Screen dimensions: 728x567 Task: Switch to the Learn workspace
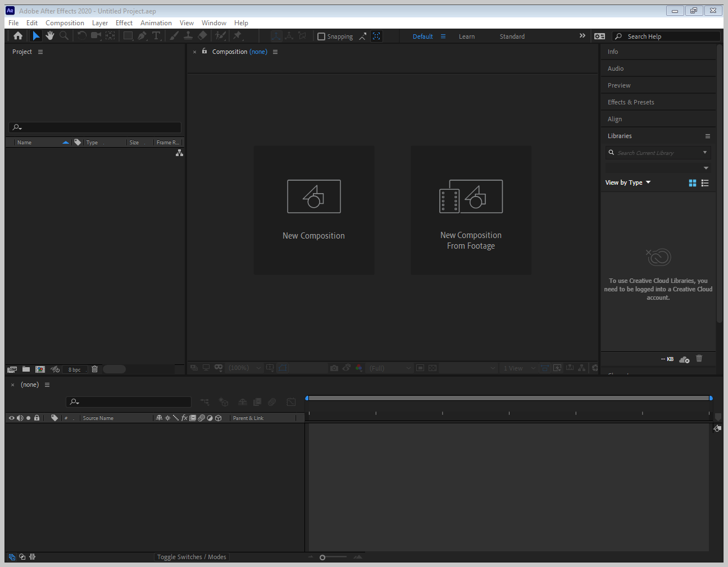[466, 36]
